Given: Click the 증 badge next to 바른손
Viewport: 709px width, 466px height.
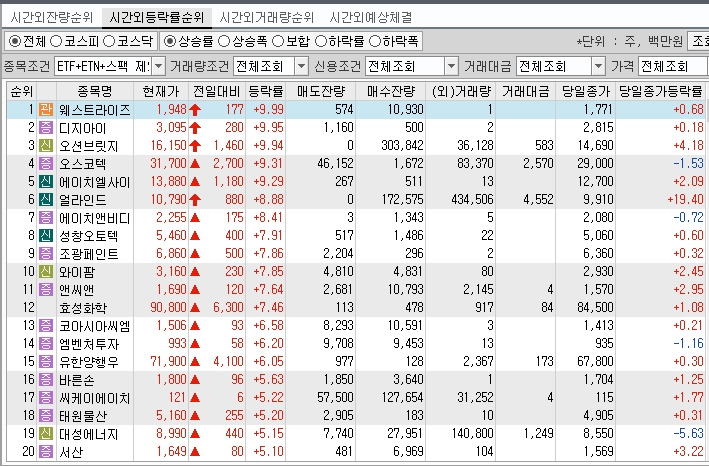Looking at the screenshot, I should [46, 380].
